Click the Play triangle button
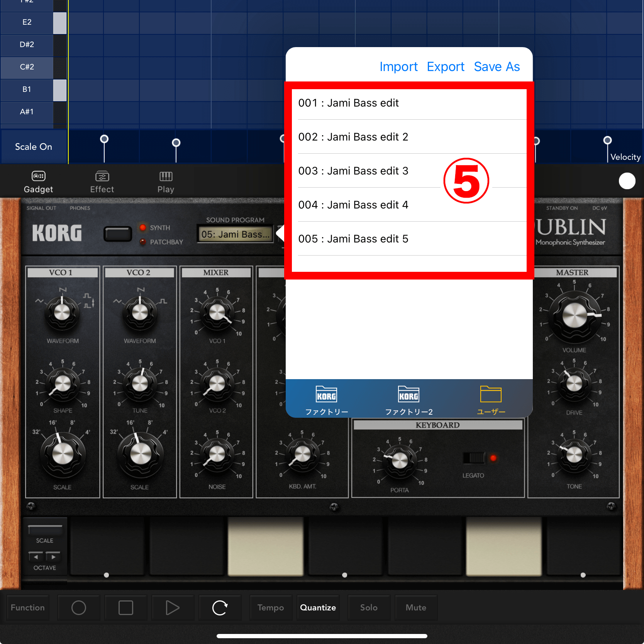Screen dimensions: 644x644 [173, 608]
